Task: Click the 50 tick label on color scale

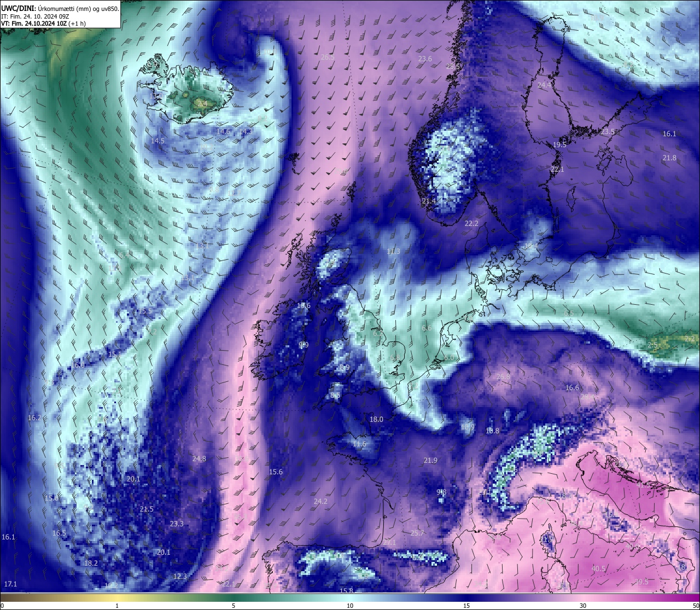Action: (x=695, y=606)
